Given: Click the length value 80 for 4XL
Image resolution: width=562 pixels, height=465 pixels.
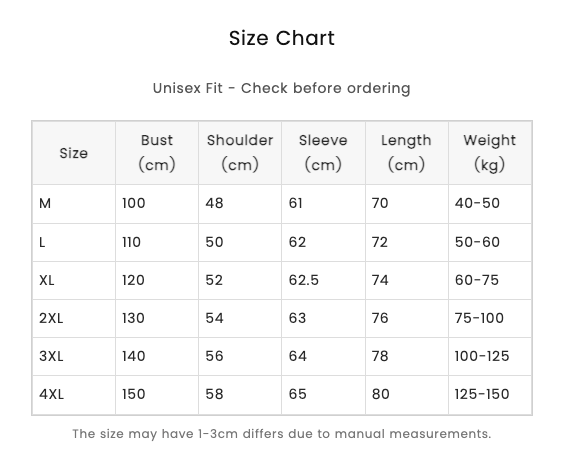Looking at the screenshot, I should pyautogui.click(x=380, y=394).
